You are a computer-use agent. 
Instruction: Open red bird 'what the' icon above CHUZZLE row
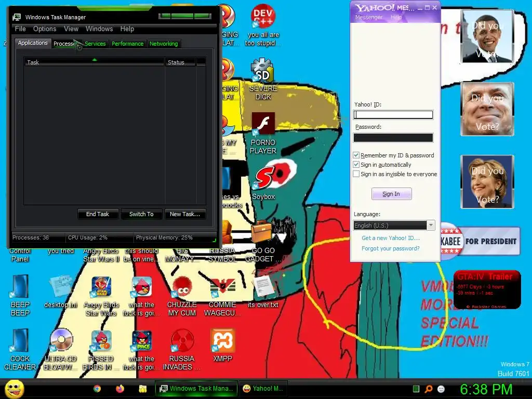[x=141, y=287]
